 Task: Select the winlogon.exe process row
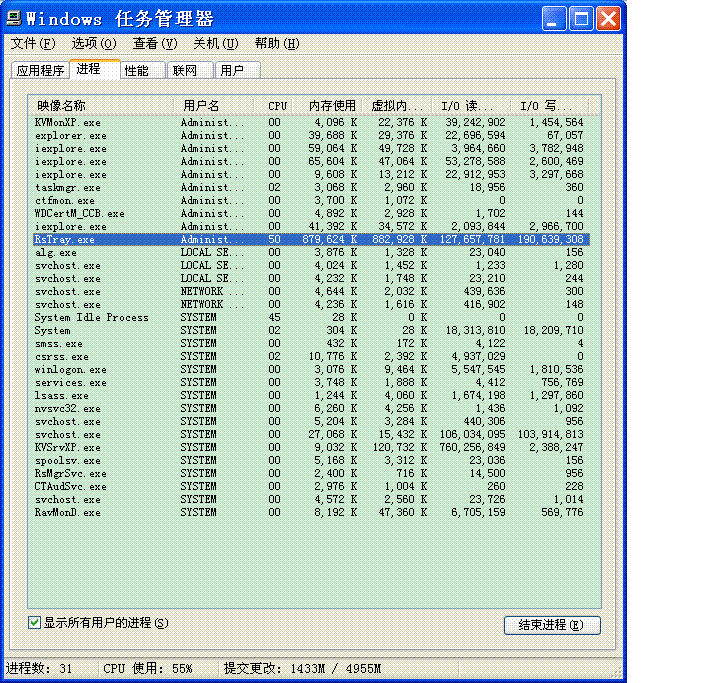[x=311, y=369]
